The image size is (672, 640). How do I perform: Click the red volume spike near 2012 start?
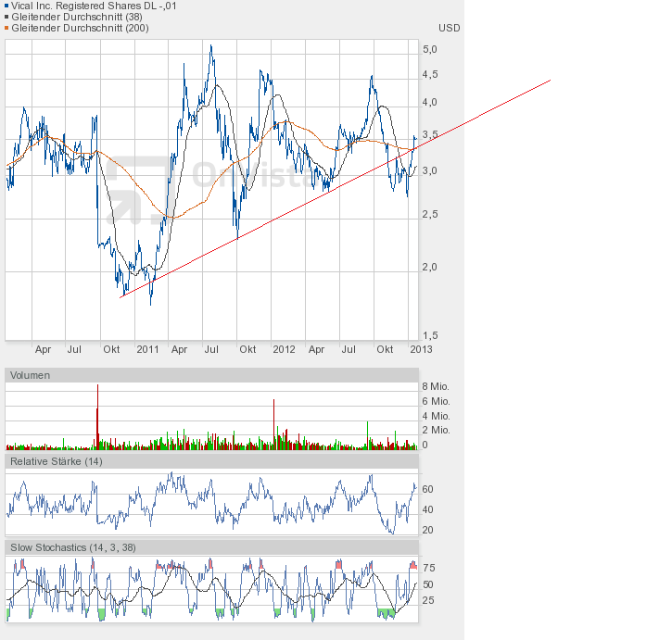pyautogui.click(x=273, y=424)
